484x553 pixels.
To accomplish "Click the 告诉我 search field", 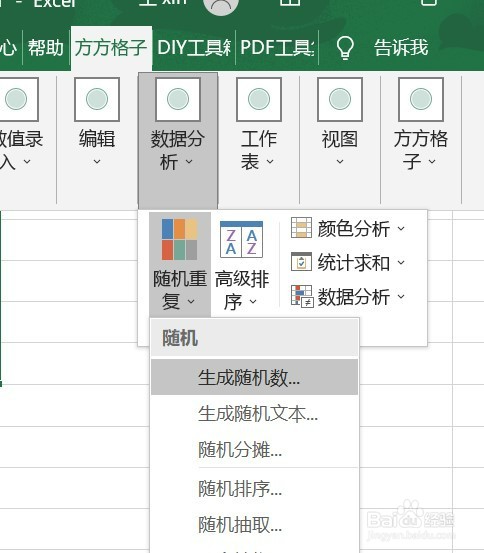I will (401, 48).
